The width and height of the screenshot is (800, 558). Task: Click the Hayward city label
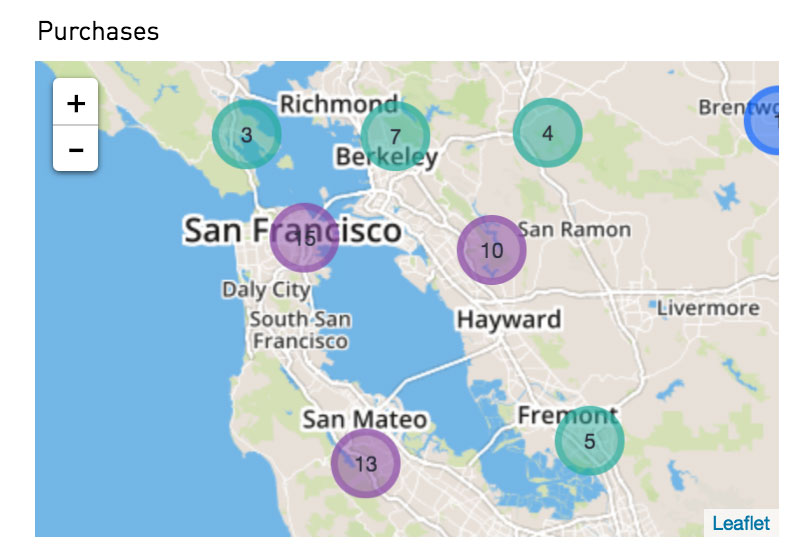tap(509, 320)
